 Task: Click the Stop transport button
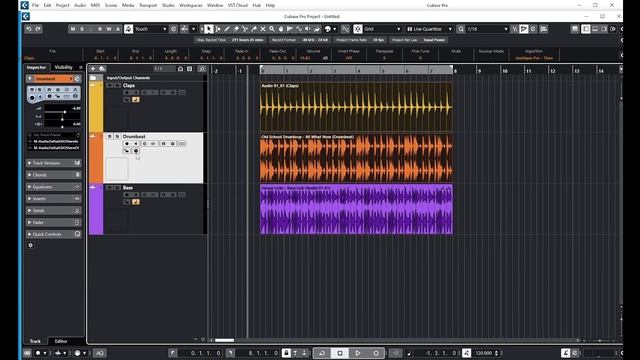(340, 353)
